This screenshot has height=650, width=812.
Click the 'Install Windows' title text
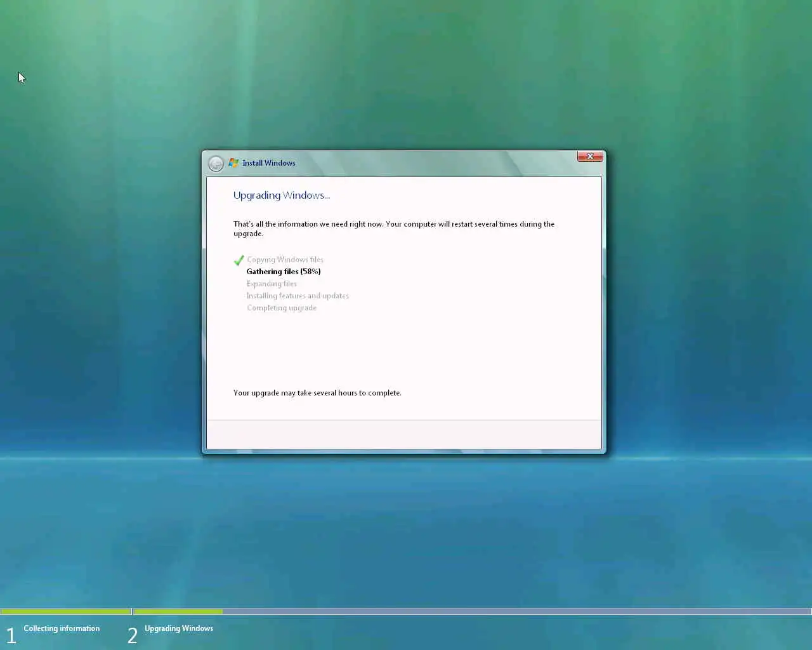tap(269, 163)
